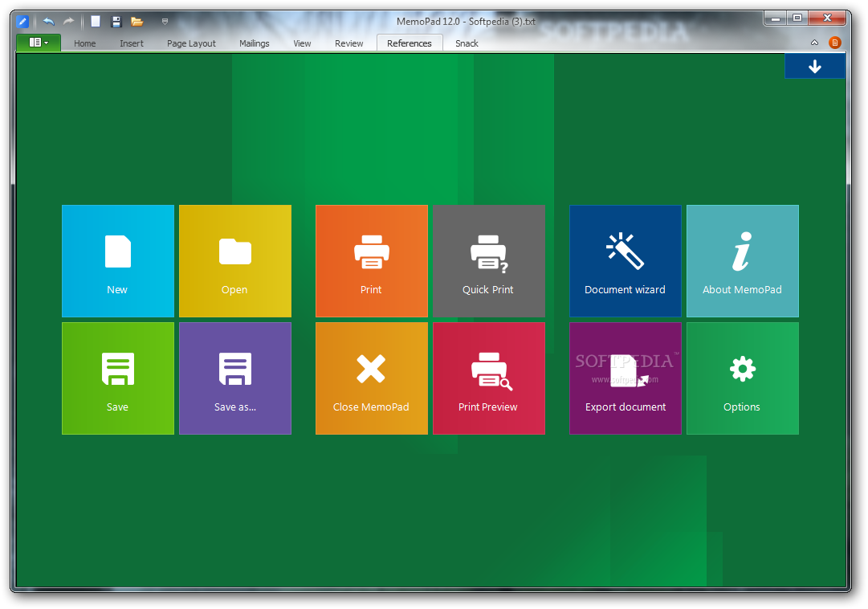Choose the gray Quick Print tile

pyautogui.click(x=489, y=261)
